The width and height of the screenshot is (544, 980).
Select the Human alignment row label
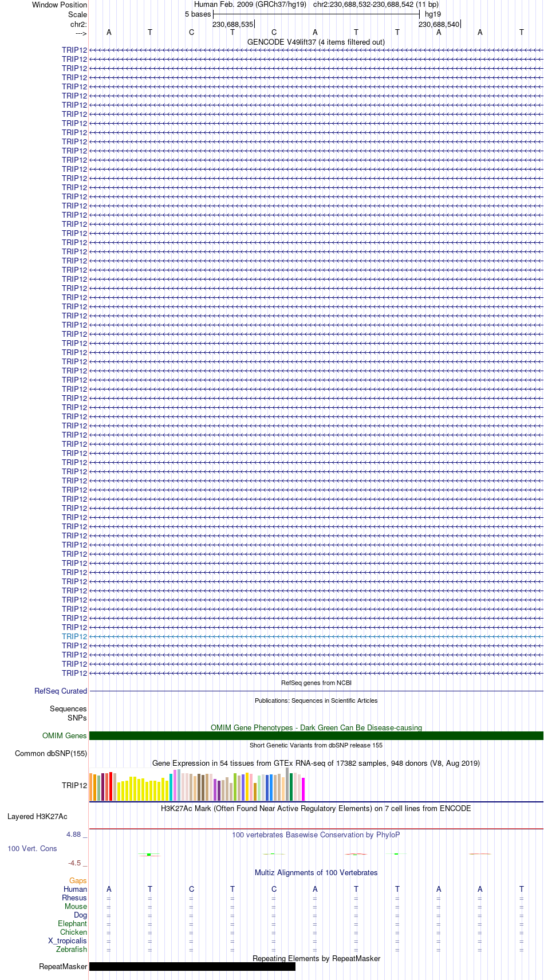[75, 890]
